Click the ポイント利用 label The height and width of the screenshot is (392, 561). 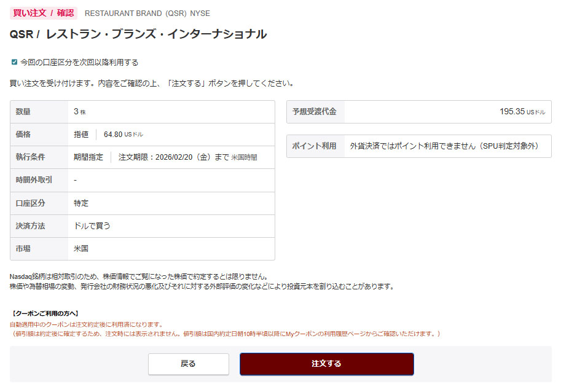315,146
